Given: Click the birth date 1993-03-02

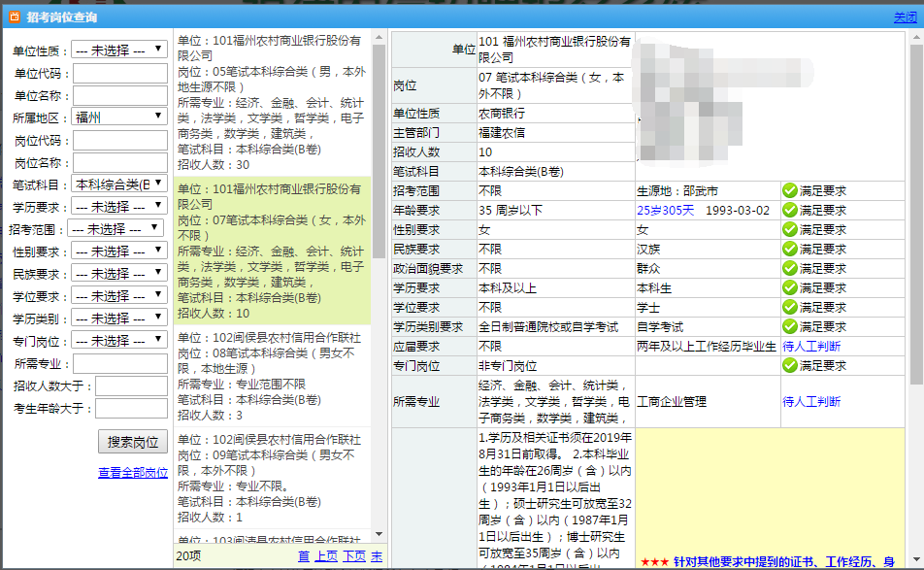Looking at the screenshot, I should (x=738, y=211).
